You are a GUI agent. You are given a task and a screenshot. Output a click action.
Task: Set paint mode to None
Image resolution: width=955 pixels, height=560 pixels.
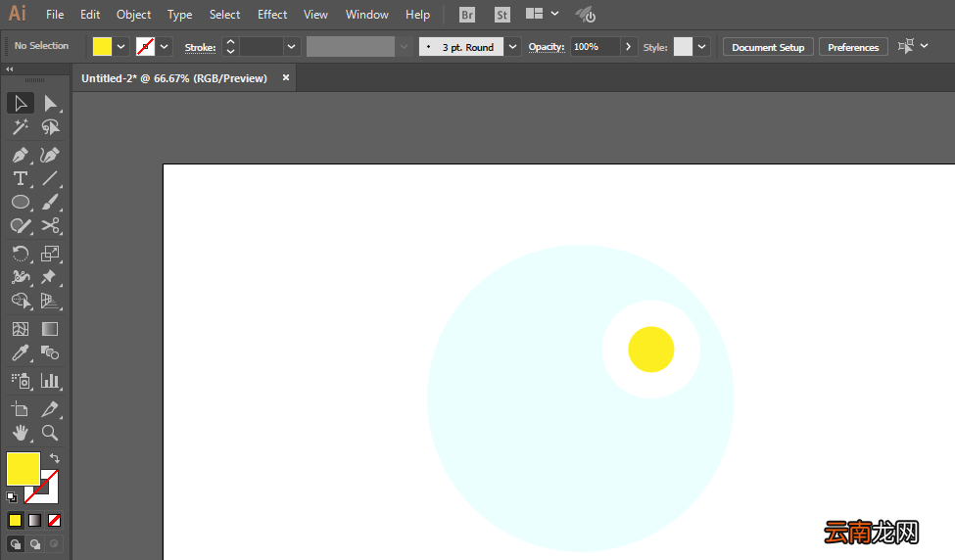coord(54,521)
